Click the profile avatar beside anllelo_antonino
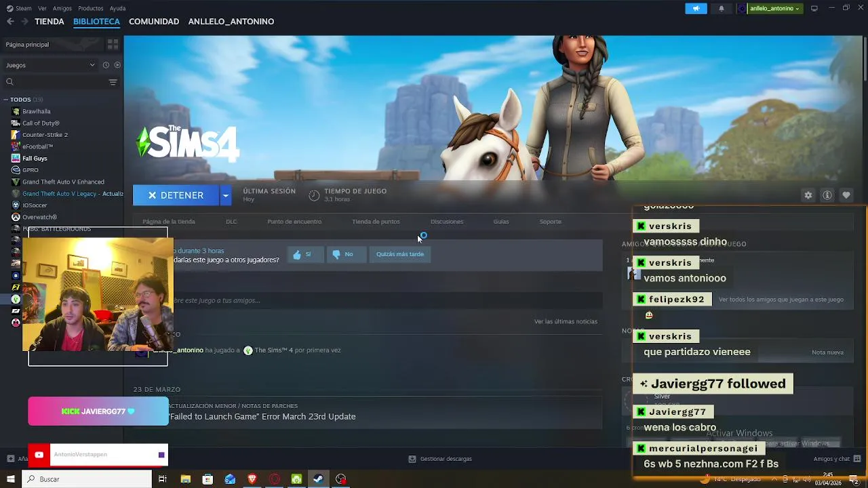This screenshot has width=868, height=488. coord(741,8)
